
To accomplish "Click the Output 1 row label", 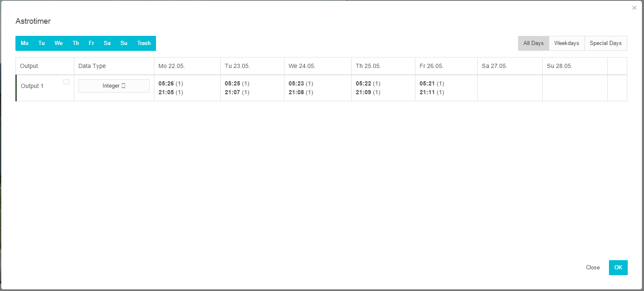I will [33, 86].
